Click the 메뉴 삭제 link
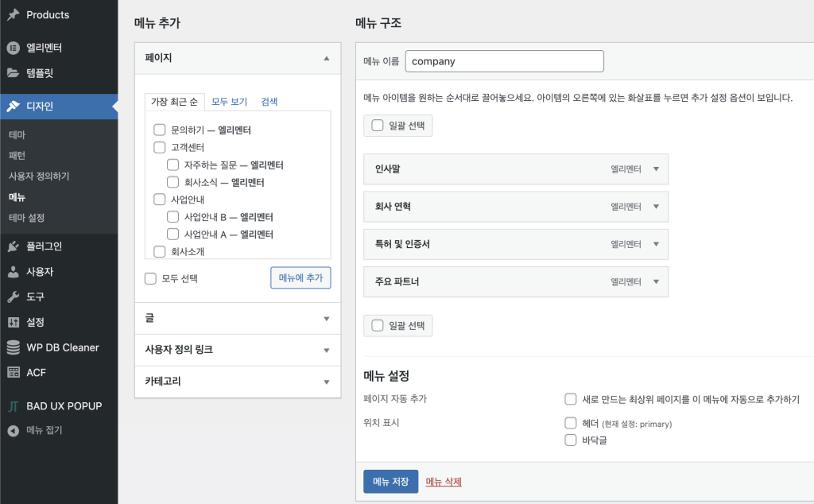This screenshot has width=814, height=504. (444, 482)
